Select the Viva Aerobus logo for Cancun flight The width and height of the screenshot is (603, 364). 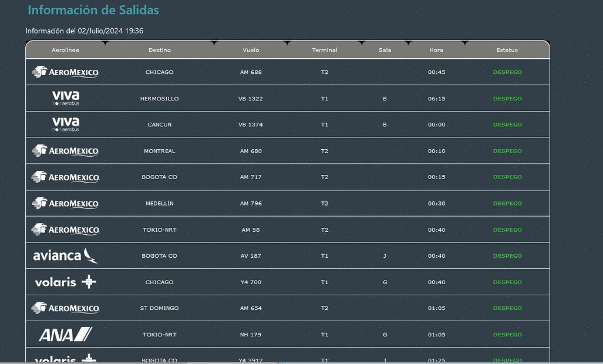pos(65,124)
